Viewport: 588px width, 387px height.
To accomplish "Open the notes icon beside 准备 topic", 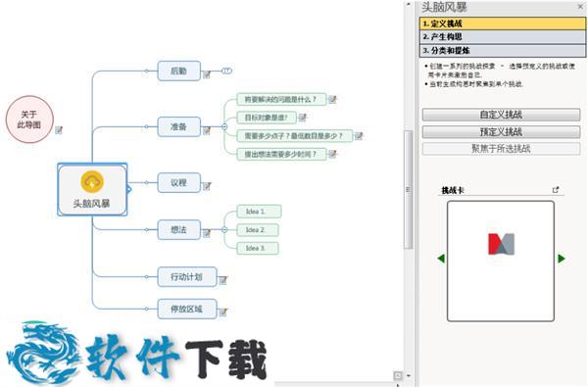I will click(207, 130).
